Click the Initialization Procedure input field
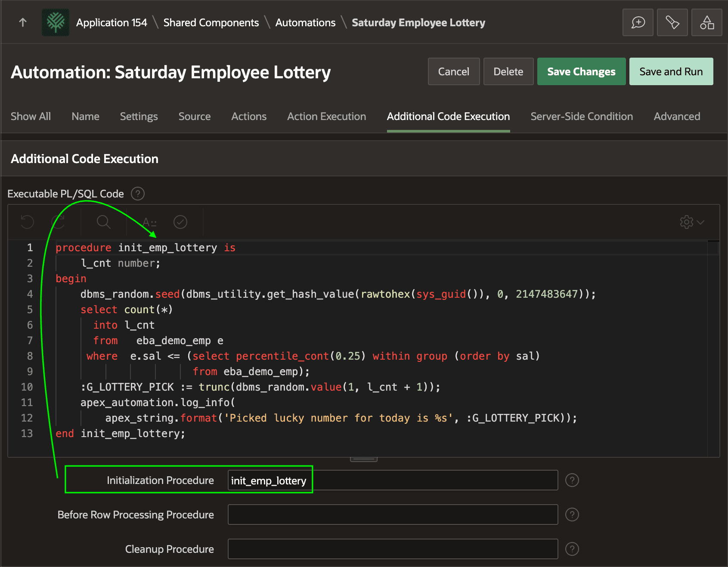728x567 pixels. [393, 480]
